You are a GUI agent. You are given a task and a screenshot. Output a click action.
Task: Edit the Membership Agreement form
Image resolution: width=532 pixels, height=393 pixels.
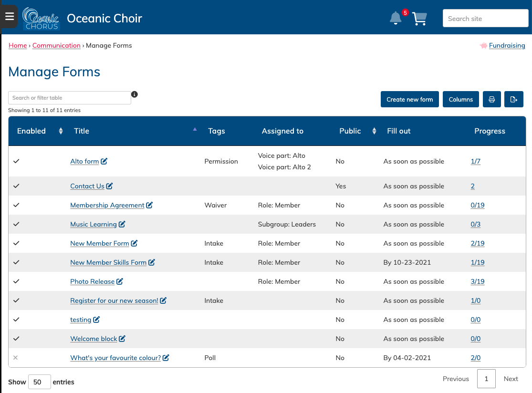pos(149,205)
